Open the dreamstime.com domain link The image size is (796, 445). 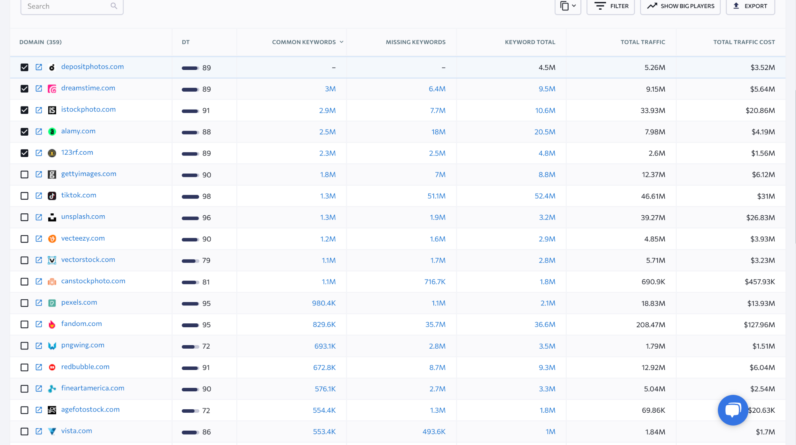88,88
